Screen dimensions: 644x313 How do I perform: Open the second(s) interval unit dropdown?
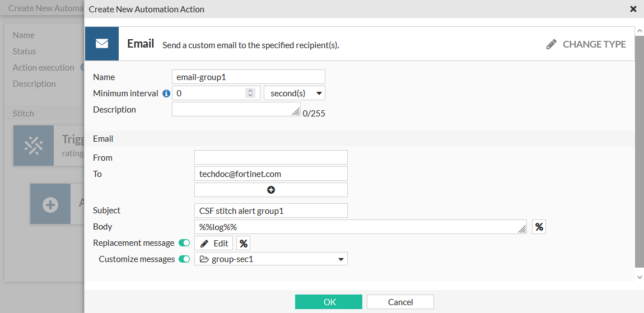pos(295,94)
